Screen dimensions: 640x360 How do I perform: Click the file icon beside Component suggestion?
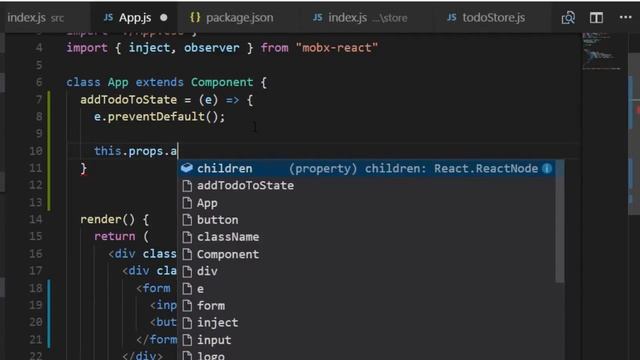(x=187, y=254)
